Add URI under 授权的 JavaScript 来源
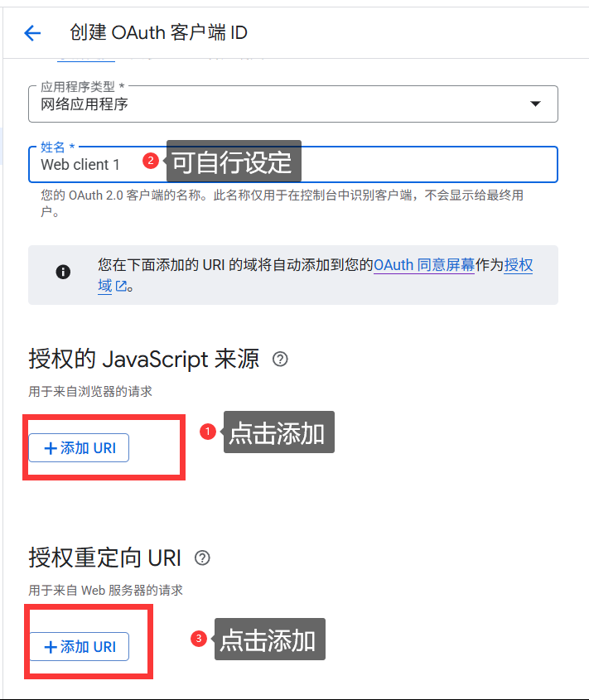 tap(80, 448)
